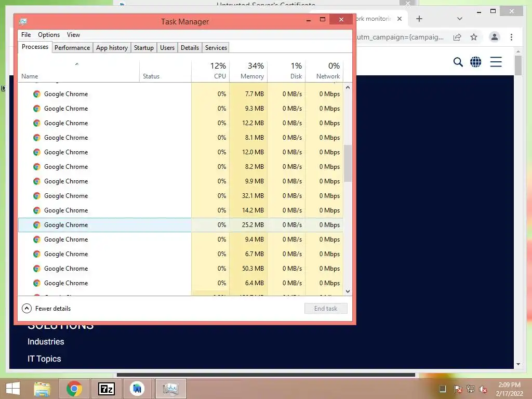Select the Google Chrome process with 9.9 MB
This screenshot has width=532, height=399.
(x=180, y=181)
